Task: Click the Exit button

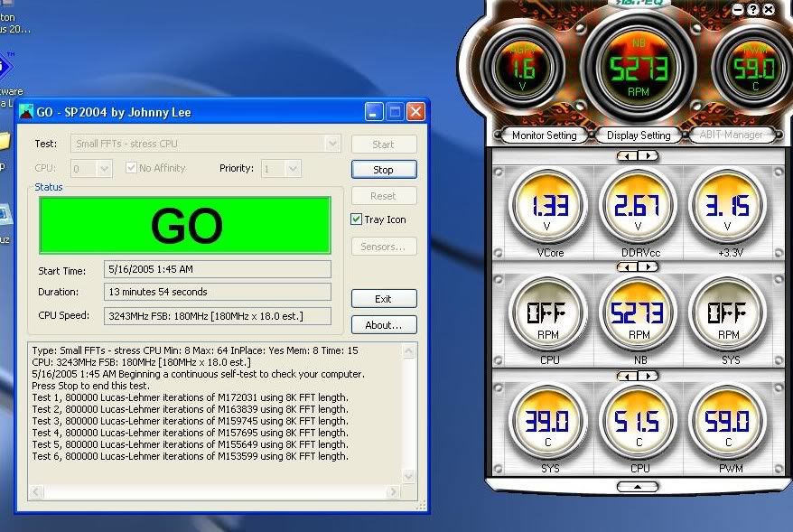Action: coord(384,299)
